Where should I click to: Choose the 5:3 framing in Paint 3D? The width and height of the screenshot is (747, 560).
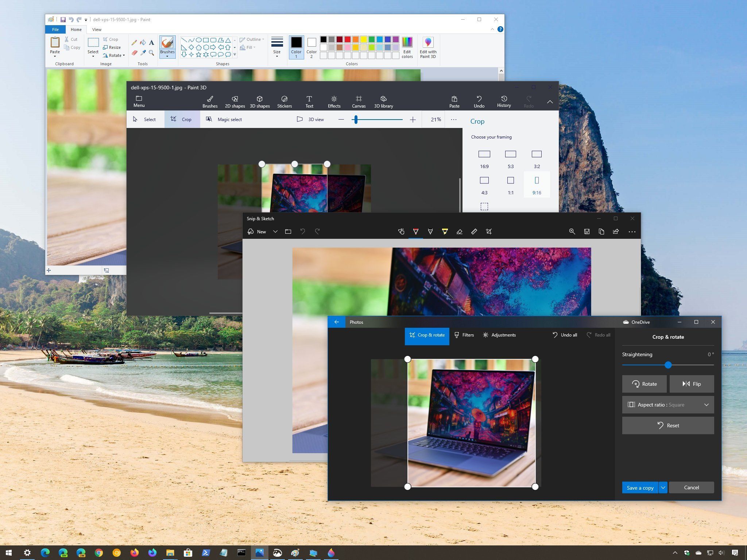(x=511, y=159)
